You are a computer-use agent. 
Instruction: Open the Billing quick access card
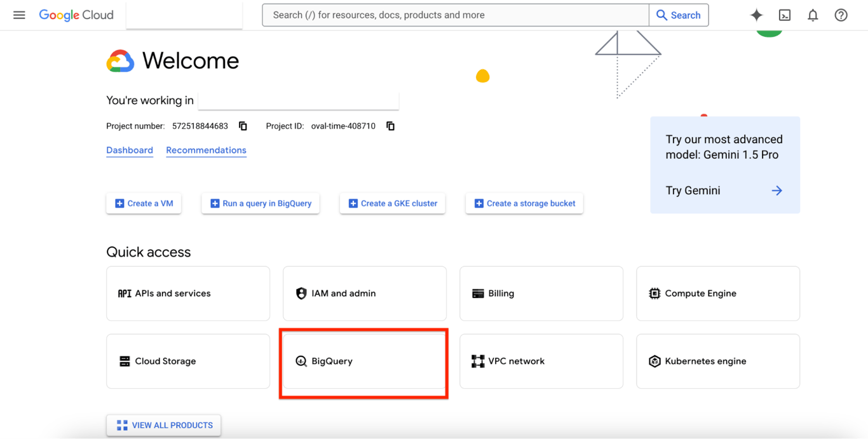541,294
